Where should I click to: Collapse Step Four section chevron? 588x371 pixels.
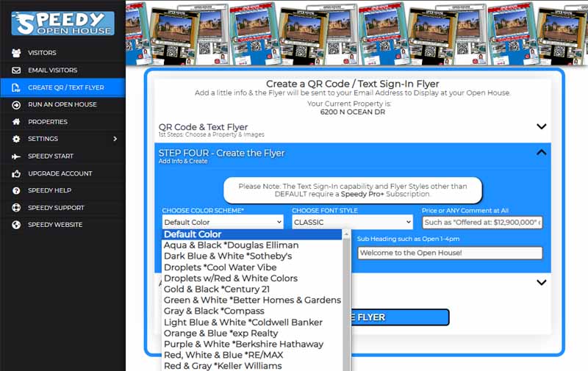pyautogui.click(x=541, y=153)
